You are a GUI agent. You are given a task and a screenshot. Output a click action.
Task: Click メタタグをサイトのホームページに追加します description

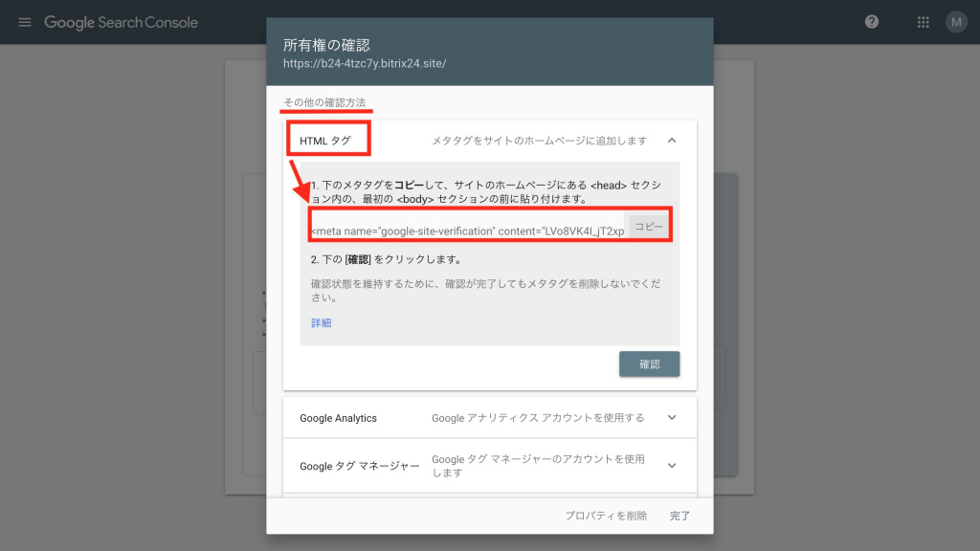[x=540, y=141]
